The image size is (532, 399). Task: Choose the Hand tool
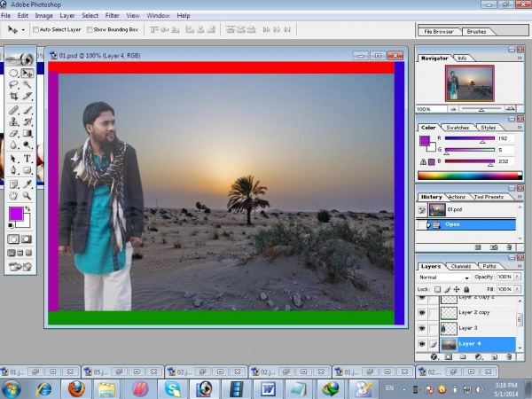13,195
